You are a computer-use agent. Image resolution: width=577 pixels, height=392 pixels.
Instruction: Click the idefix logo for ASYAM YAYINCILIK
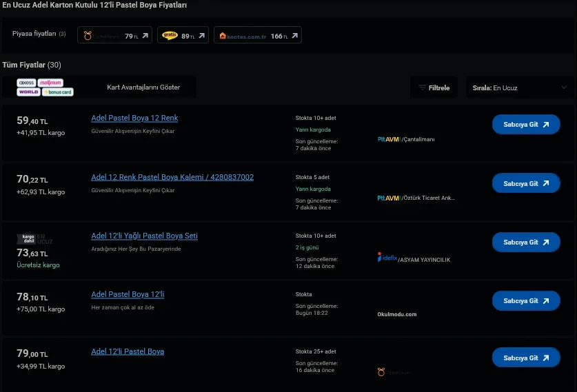tap(387, 258)
